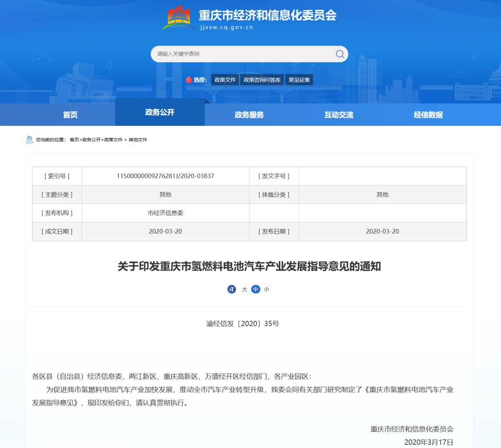
Task: Select 小 to shrink article text
Action: click(x=267, y=289)
